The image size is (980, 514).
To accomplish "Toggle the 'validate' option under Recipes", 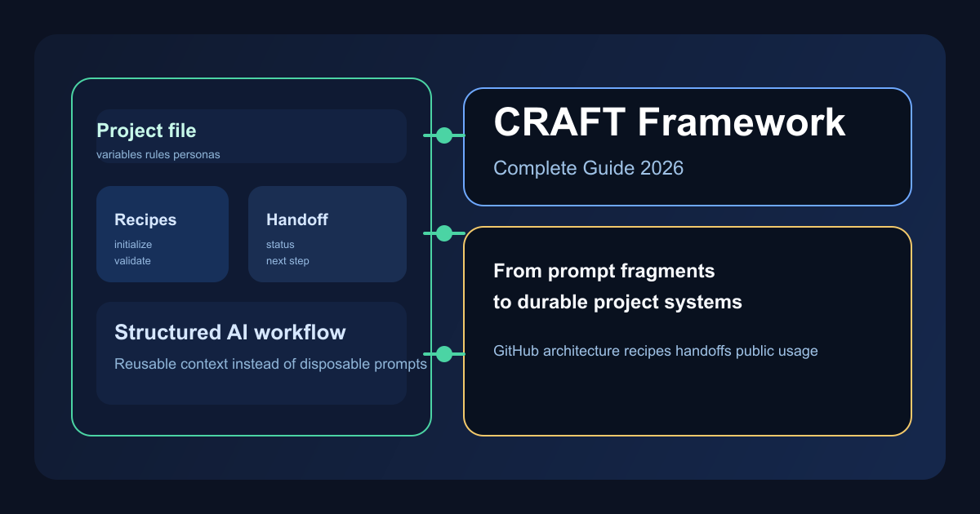I will (x=133, y=260).
